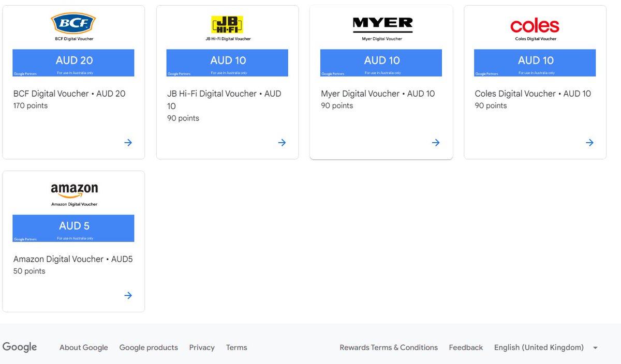The image size is (621, 364).
Task: Click the red Coles logo
Action: pyautogui.click(x=535, y=25)
